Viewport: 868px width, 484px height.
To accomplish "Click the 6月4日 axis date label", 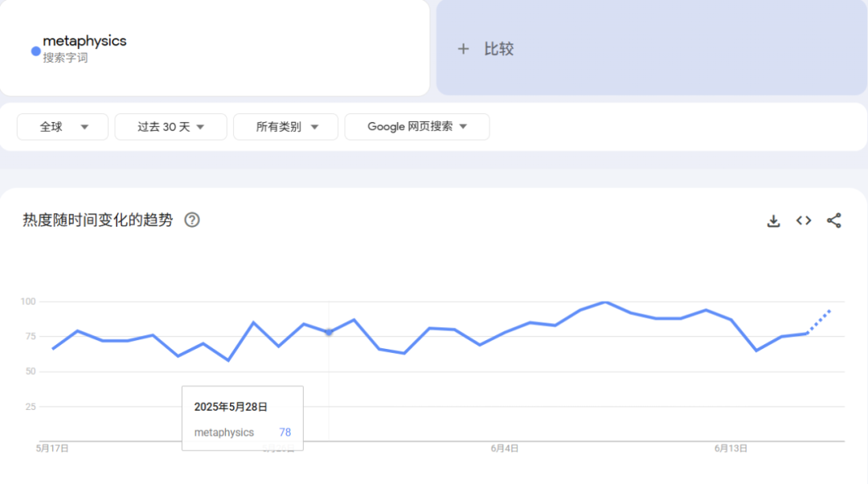I will 504,449.
